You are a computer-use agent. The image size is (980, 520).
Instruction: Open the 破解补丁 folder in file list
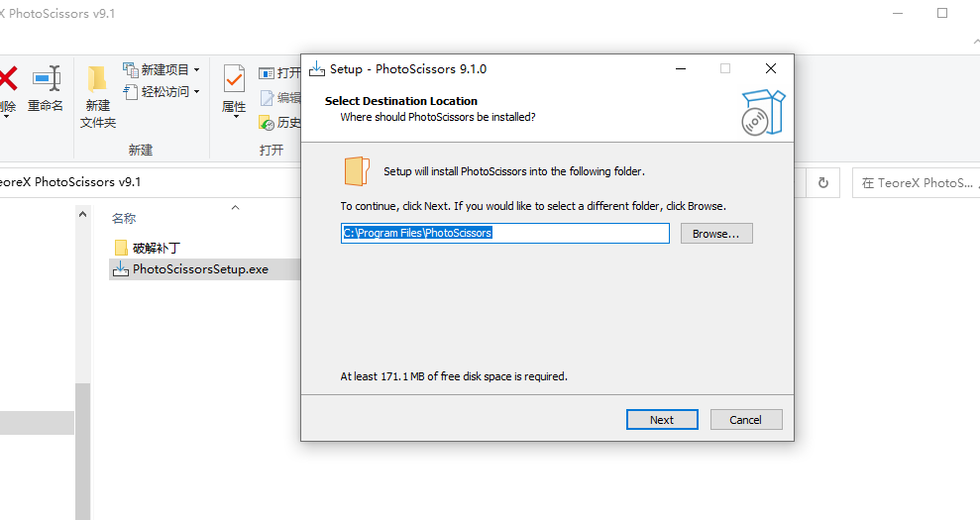pyautogui.click(x=157, y=249)
